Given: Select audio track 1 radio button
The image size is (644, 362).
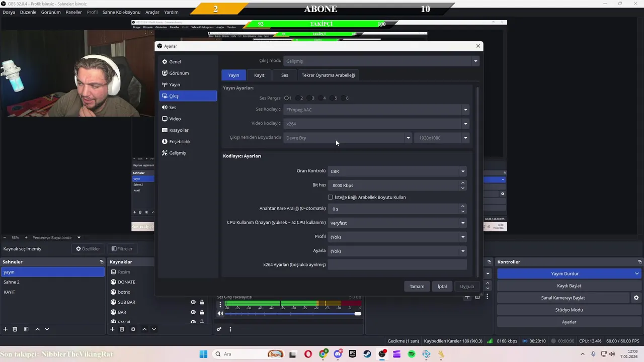Looking at the screenshot, I should pos(287,98).
